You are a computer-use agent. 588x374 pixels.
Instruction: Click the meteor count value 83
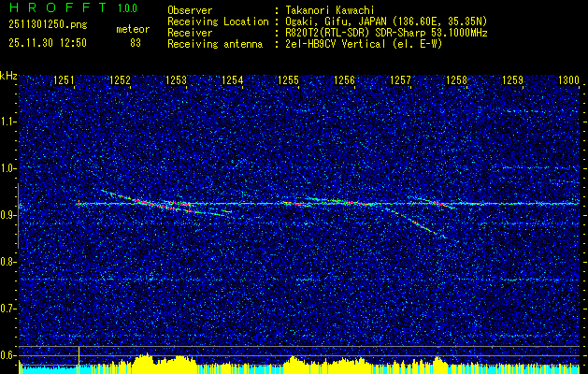[136, 43]
